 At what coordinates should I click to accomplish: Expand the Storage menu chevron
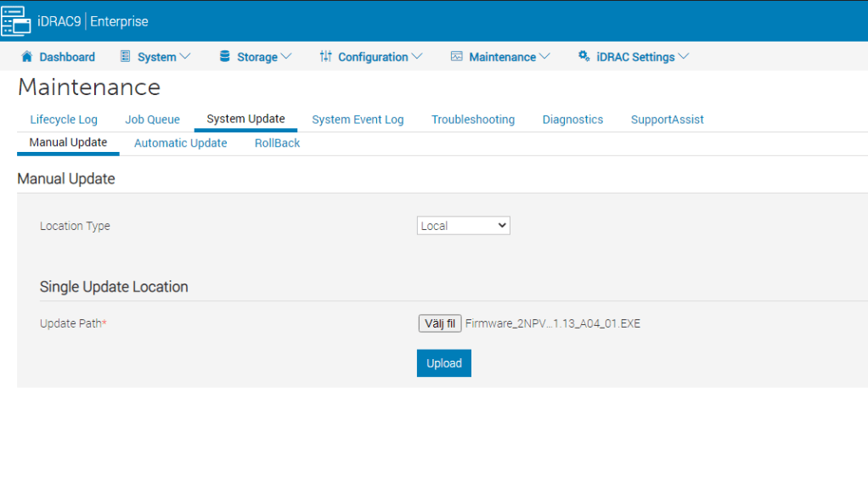pyautogui.click(x=286, y=57)
